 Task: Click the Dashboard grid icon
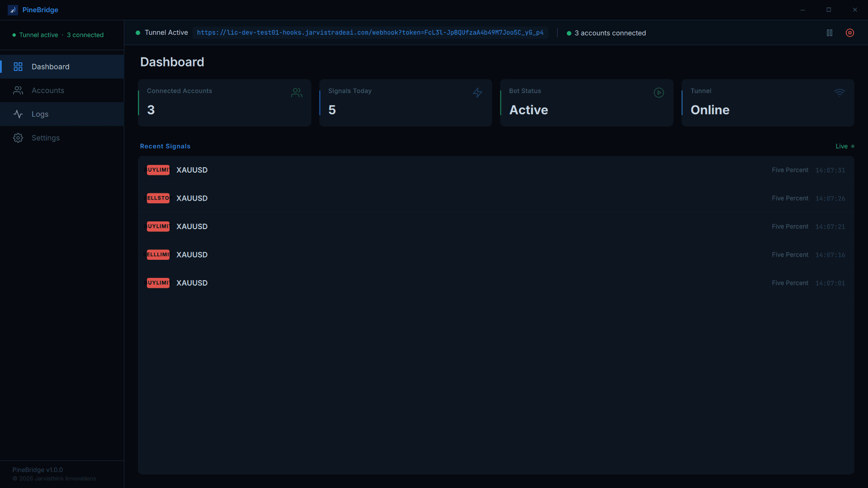(x=18, y=67)
